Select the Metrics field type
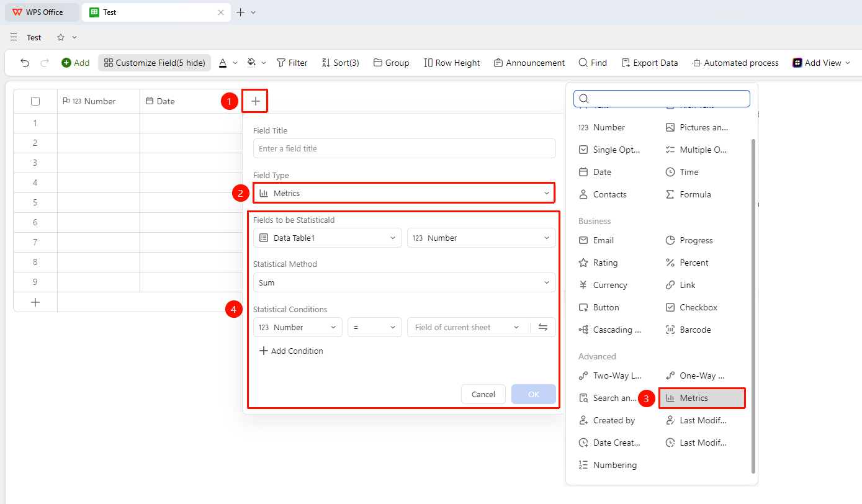 [x=703, y=398]
